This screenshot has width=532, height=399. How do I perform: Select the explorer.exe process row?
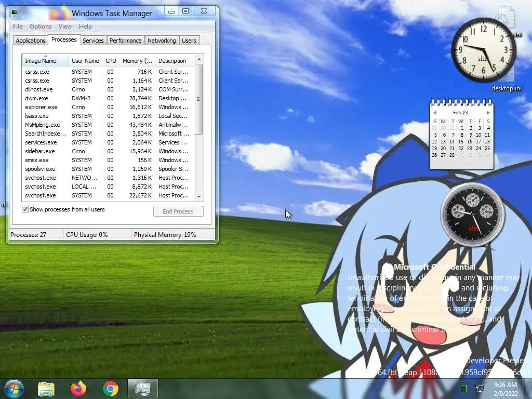[x=108, y=107]
